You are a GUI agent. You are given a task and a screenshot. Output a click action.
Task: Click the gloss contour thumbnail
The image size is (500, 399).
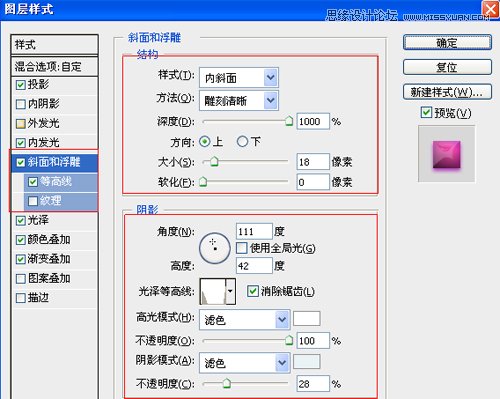tap(213, 291)
